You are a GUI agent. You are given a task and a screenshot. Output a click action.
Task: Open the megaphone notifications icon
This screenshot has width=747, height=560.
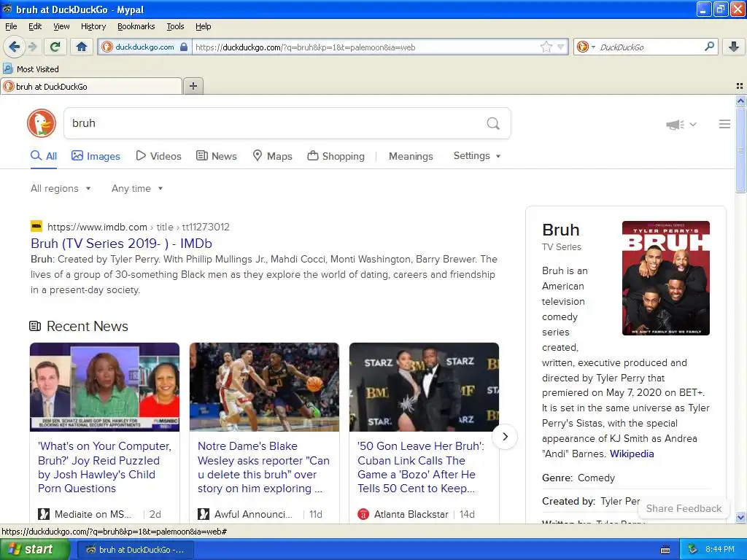[x=675, y=125]
